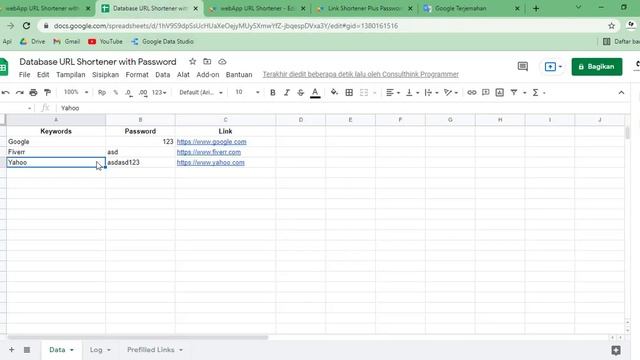Open the File menu
640x360 pixels.
click(x=24, y=75)
